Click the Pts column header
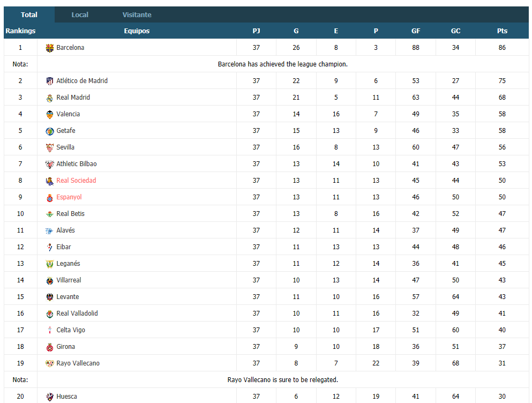The width and height of the screenshot is (532, 403). [502, 31]
